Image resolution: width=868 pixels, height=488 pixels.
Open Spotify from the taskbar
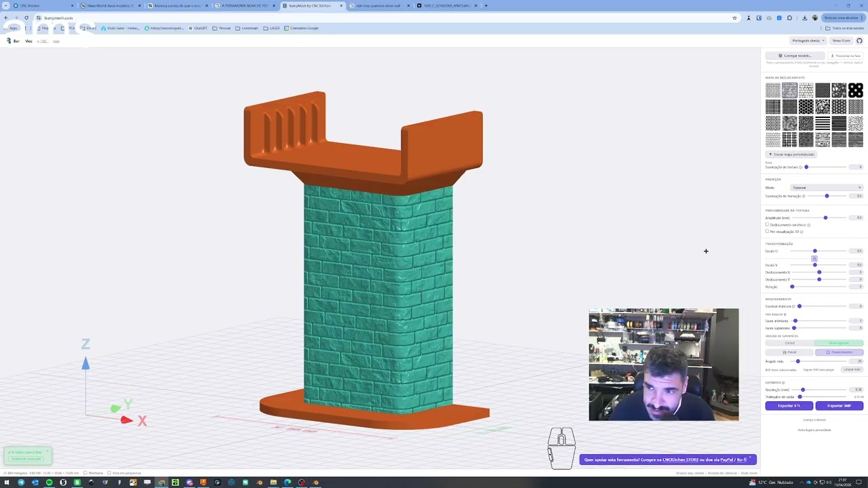pos(50,483)
